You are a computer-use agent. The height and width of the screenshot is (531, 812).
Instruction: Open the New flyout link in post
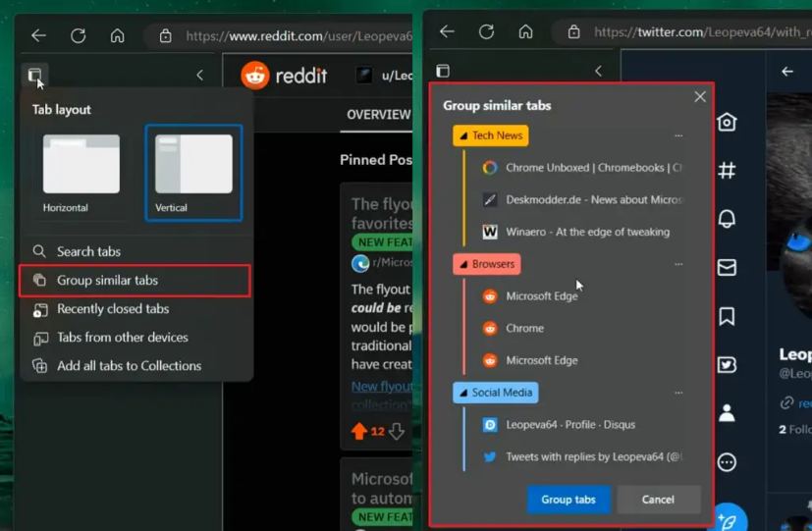tap(382, 386)
